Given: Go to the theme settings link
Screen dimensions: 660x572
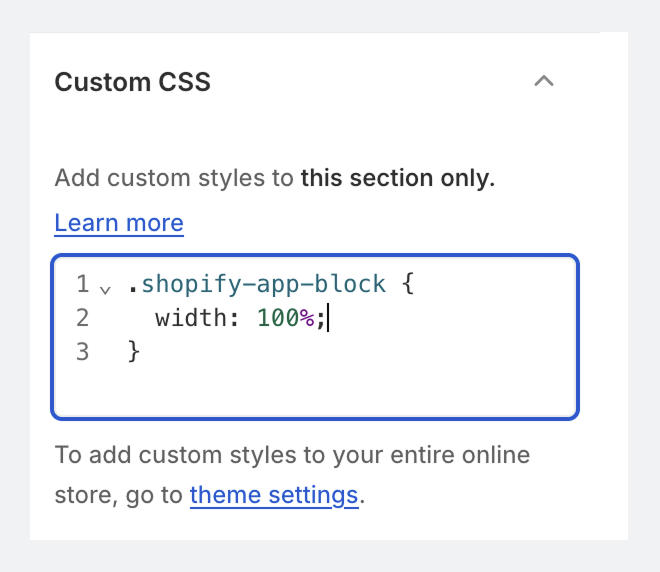Looking at the screenshot, I should 274,495.
